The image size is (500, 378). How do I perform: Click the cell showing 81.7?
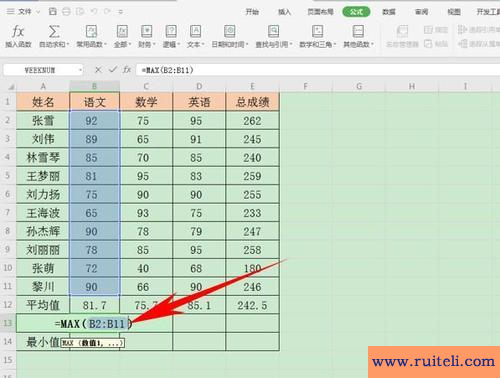[94, 305]
